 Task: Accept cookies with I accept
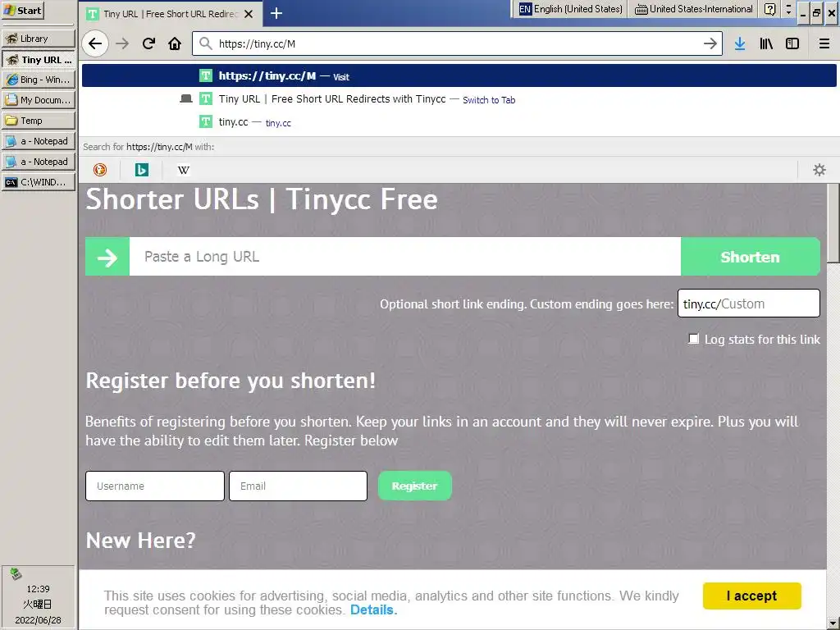click(x=751, y=596)
